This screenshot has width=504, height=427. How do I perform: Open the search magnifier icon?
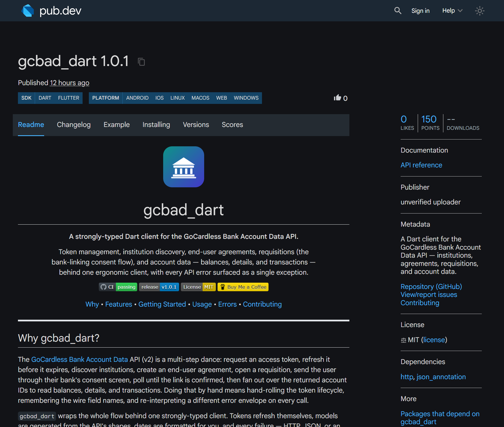[398, 11]
